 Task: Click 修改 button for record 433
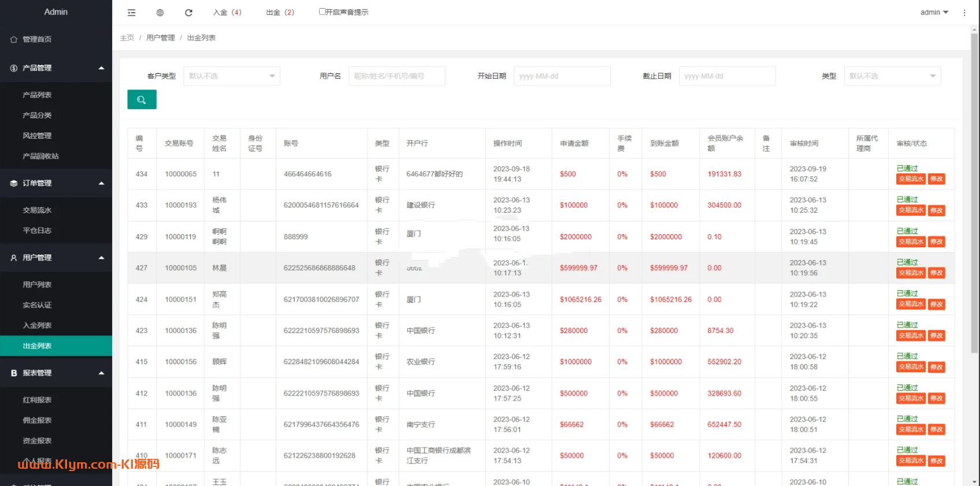pyautogui.click(x=936, y=210)
